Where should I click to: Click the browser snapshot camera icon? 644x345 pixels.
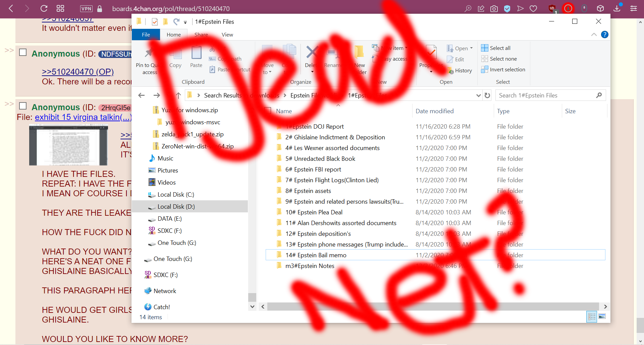(x=494, y=9)
